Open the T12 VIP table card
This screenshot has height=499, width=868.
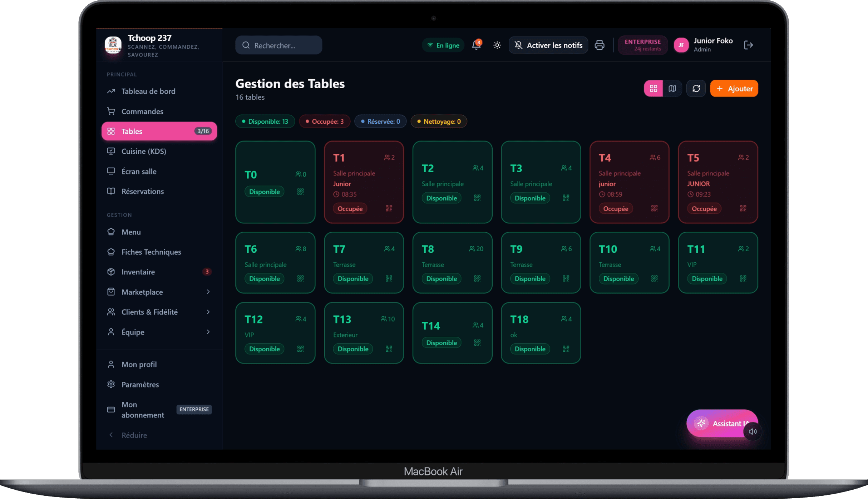(x=275, y=333)
